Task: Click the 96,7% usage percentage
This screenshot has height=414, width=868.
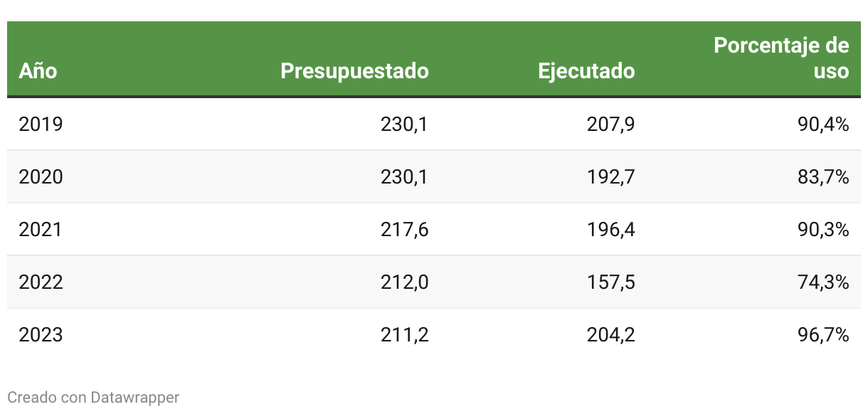Action: coord(823,335)
